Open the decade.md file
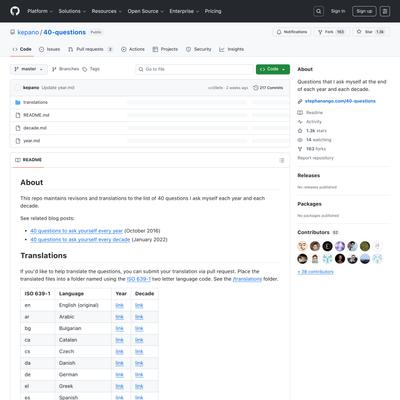 pos(35,128)
